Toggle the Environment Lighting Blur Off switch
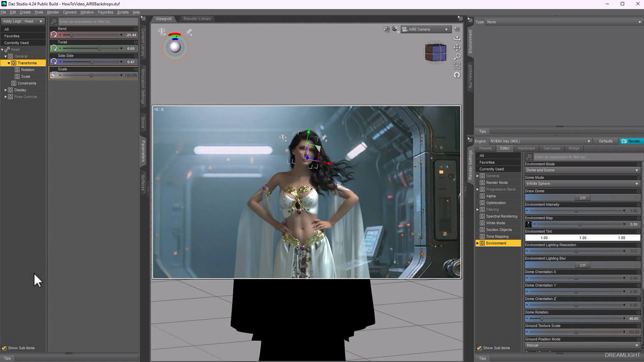The width and height of the screenshot is (644, 362). 583,265
